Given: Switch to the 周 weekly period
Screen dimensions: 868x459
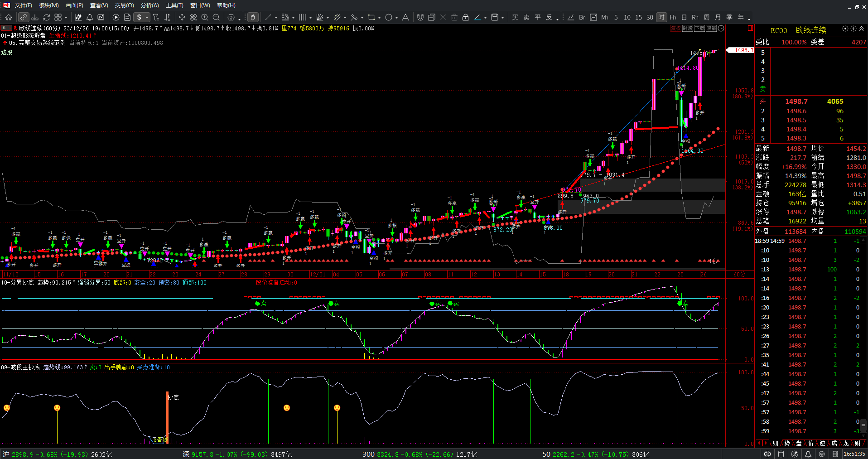Looking at the screenshot, I should click(x=707, y=17).
